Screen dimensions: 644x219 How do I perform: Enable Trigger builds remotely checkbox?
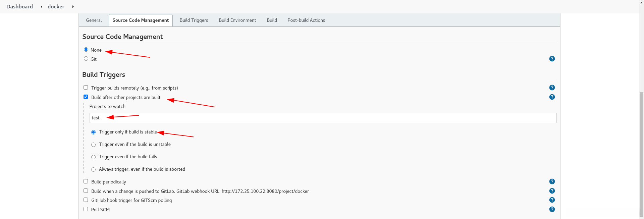pos(86,88)
